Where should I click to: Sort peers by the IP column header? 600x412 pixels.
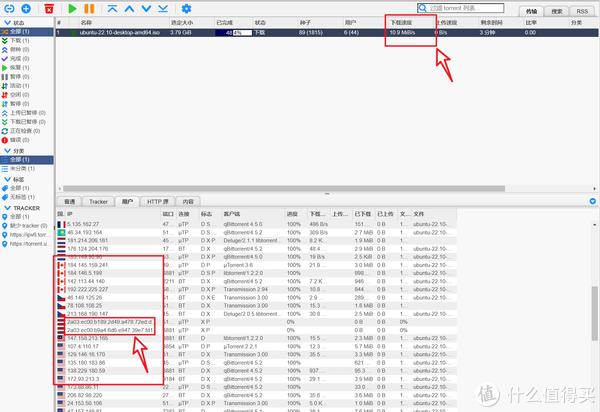(70, 214)
